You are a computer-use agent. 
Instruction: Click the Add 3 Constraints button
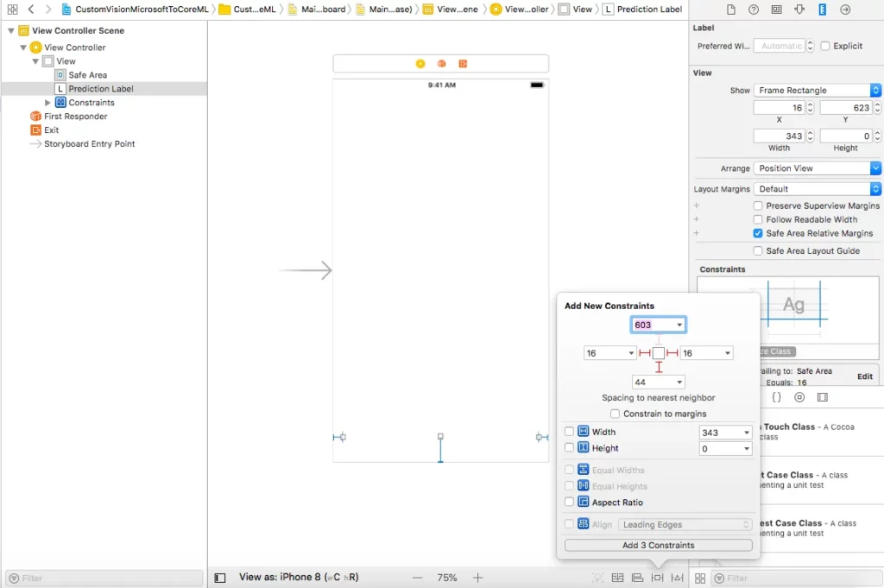658,545
